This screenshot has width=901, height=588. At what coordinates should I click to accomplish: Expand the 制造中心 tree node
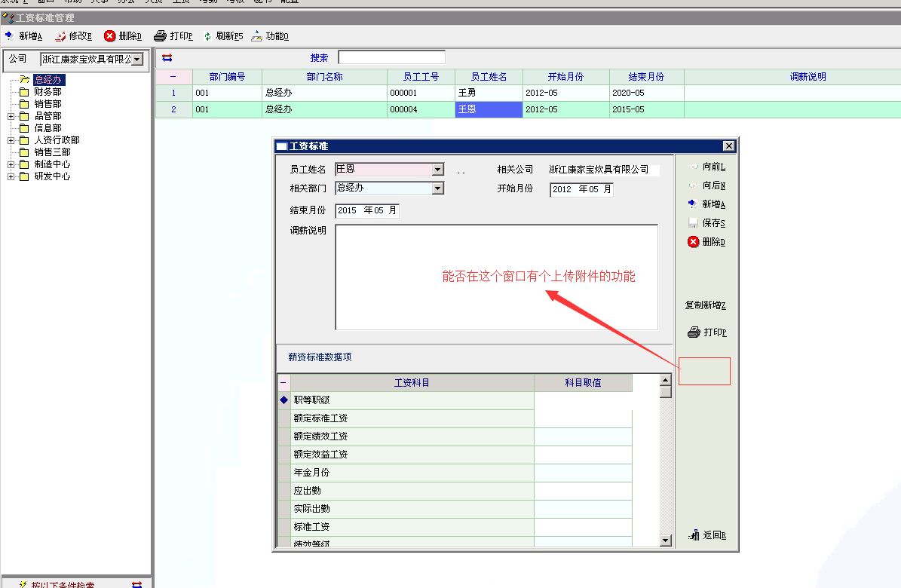click(x=11, y=164)
